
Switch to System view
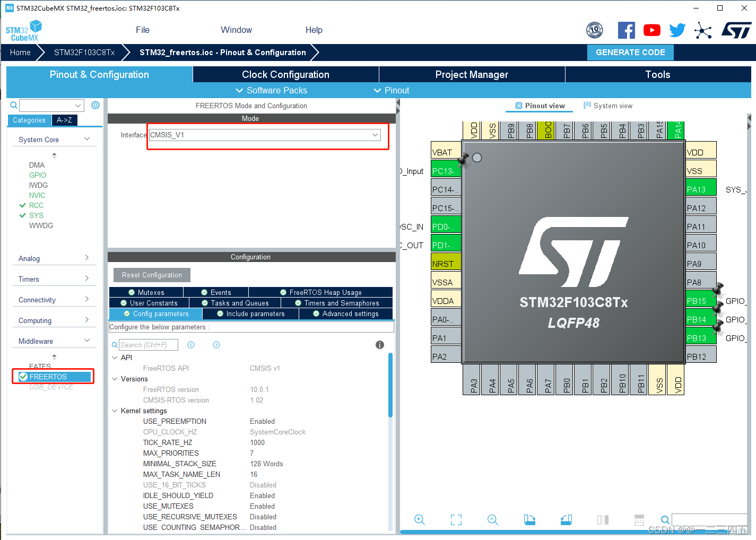(x=608, y=106)
